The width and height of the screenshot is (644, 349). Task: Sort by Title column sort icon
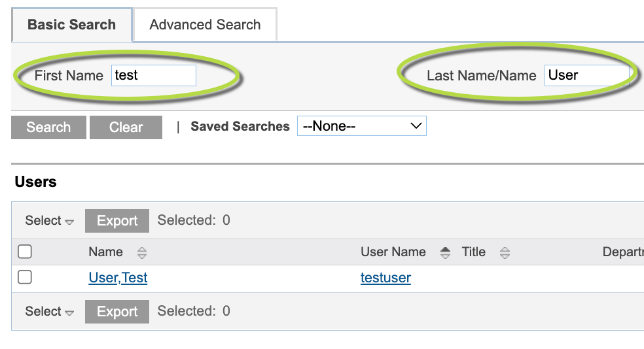505,253
